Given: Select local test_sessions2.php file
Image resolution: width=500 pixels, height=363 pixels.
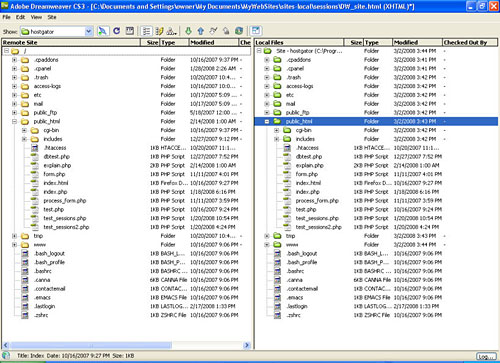Looking at the screenshot, I should point(318,227).
